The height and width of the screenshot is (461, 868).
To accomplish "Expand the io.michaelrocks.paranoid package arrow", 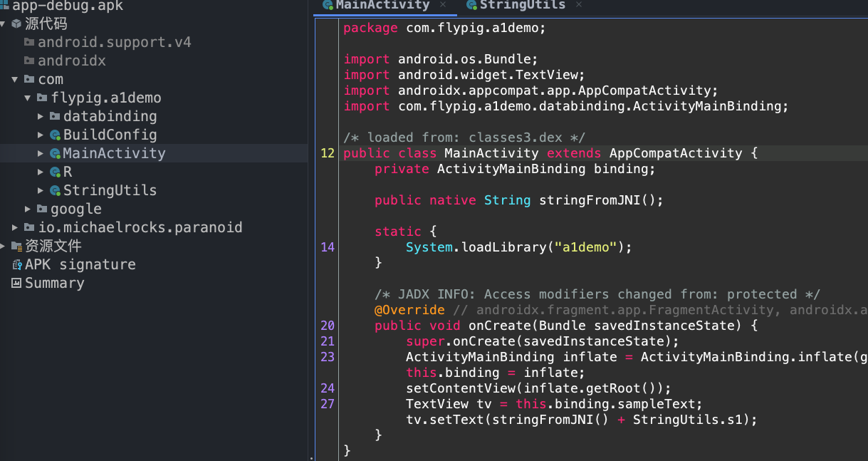I will (x=15, y=227).
